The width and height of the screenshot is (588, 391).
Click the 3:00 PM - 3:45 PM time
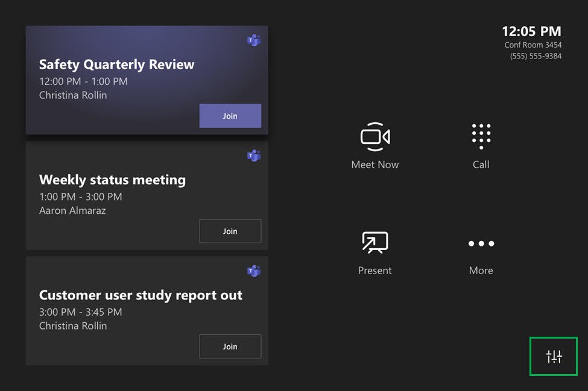coord(81,312)
